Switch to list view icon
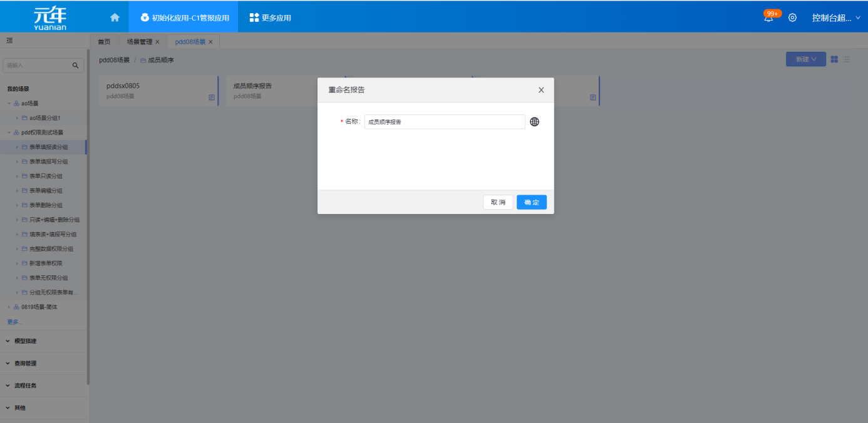The width and height of the screenshot is (868, 423). pyautogui.click(x=846, y=59)
